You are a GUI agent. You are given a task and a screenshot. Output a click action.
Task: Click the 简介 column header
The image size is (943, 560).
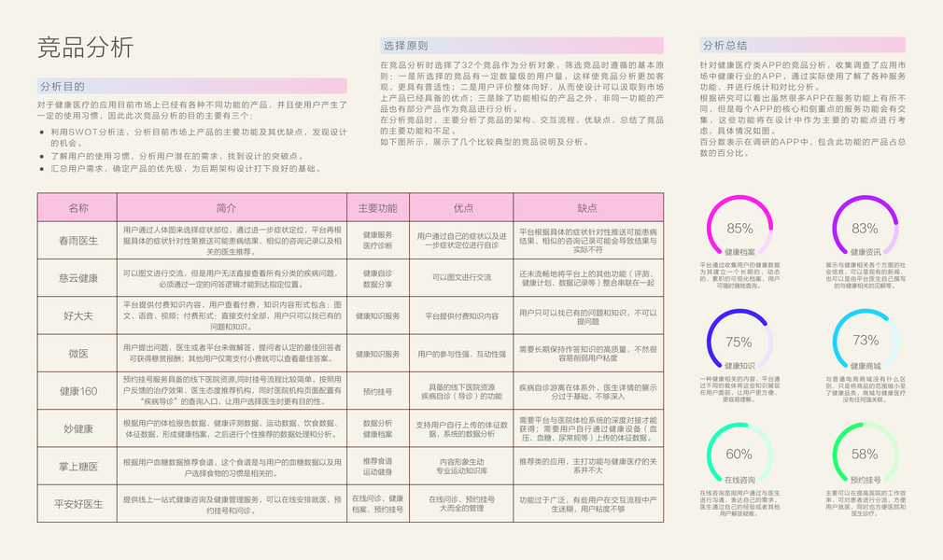point(232,207)
